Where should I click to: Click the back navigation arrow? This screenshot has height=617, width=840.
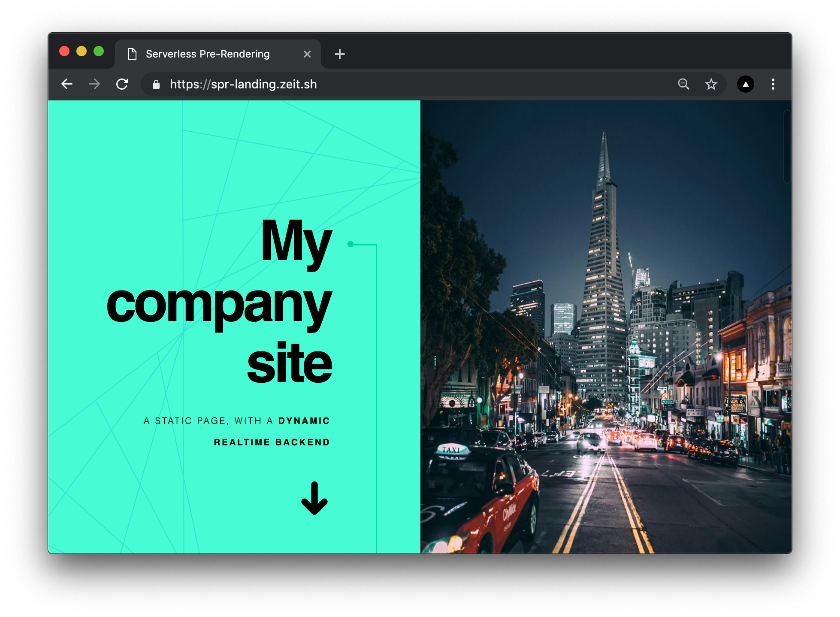pyautogui.click(x=67, y=84)
